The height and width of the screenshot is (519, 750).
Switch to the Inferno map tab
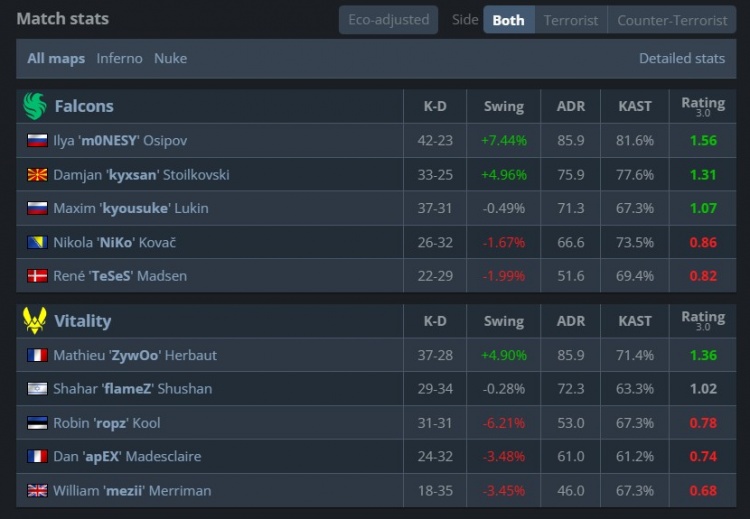pyautogui.click(x=119, y=59)
